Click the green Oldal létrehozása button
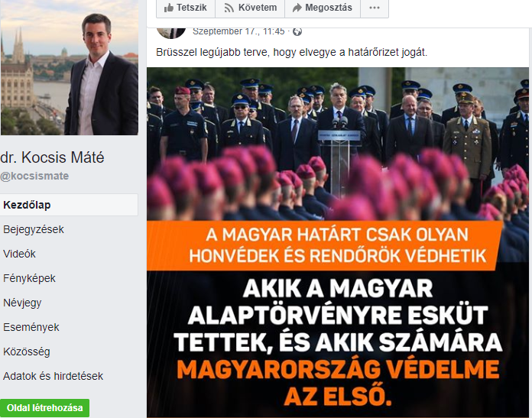This screenshot has height=418, width=532. (44, 408)
